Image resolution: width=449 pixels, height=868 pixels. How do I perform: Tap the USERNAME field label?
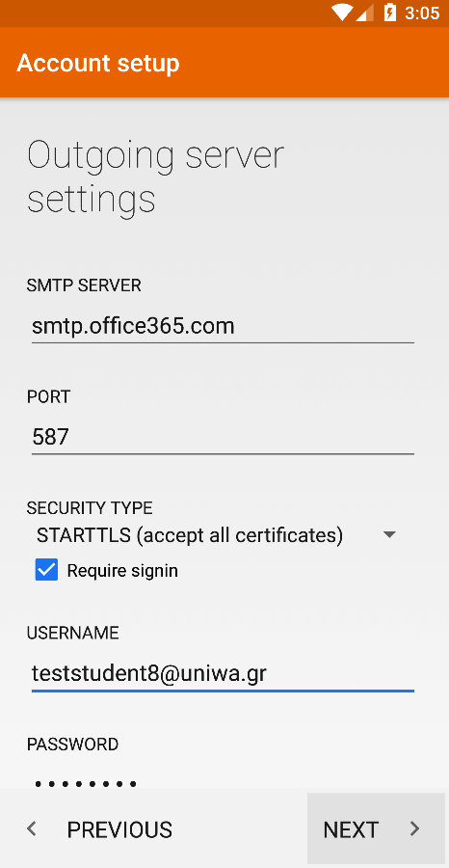click(72, 633)
